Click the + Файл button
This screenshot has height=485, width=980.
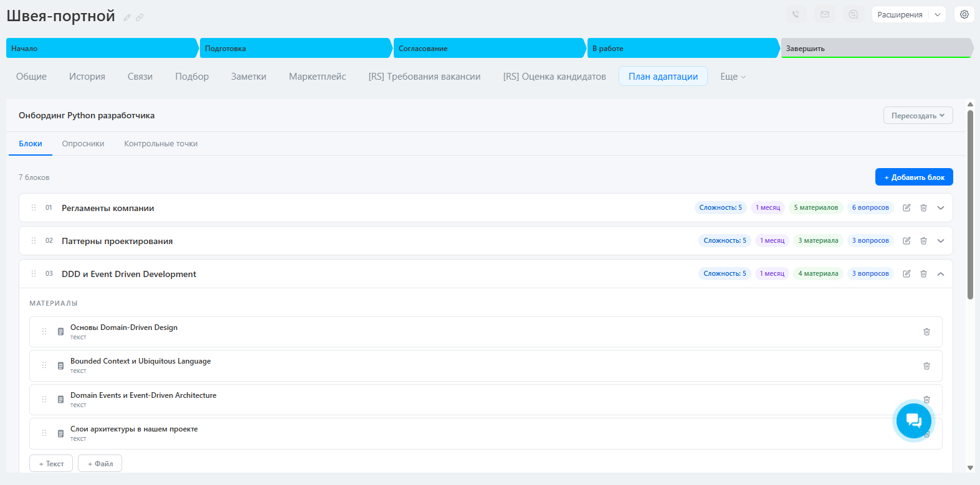(100, 464)
